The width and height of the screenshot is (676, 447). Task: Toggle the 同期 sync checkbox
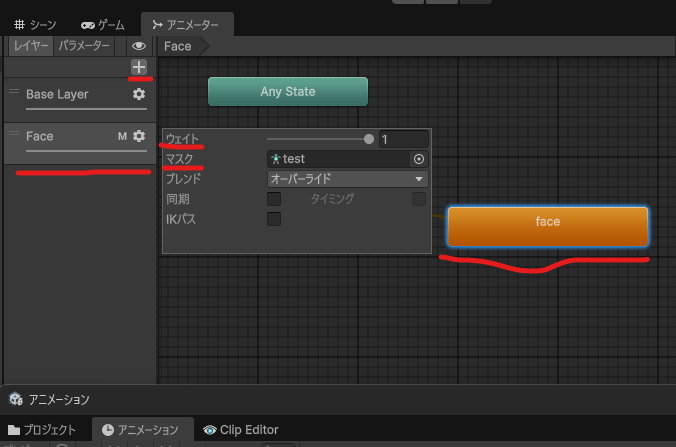(274, 199)
